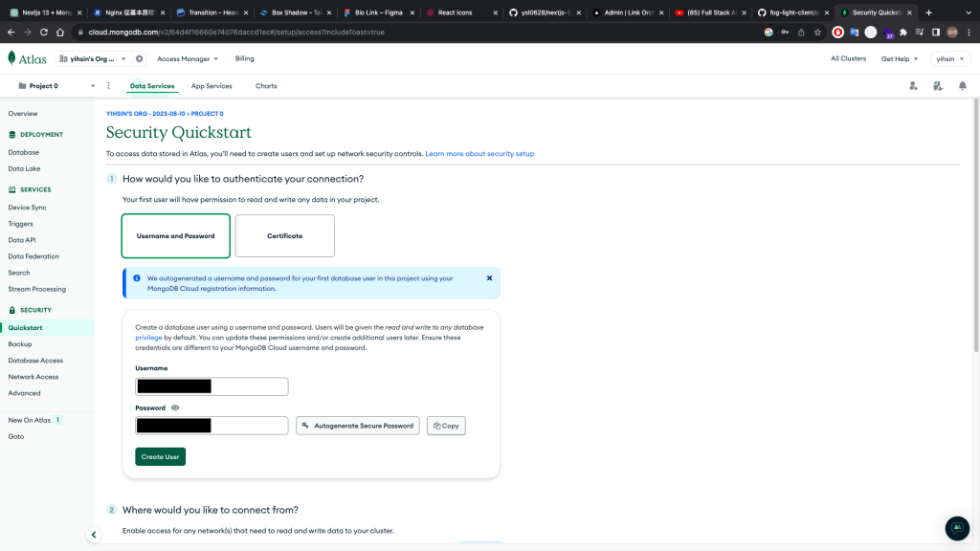This screenshot has width=980, height=551.
Task: Click Create User button
Action: [x=160, y=456]
